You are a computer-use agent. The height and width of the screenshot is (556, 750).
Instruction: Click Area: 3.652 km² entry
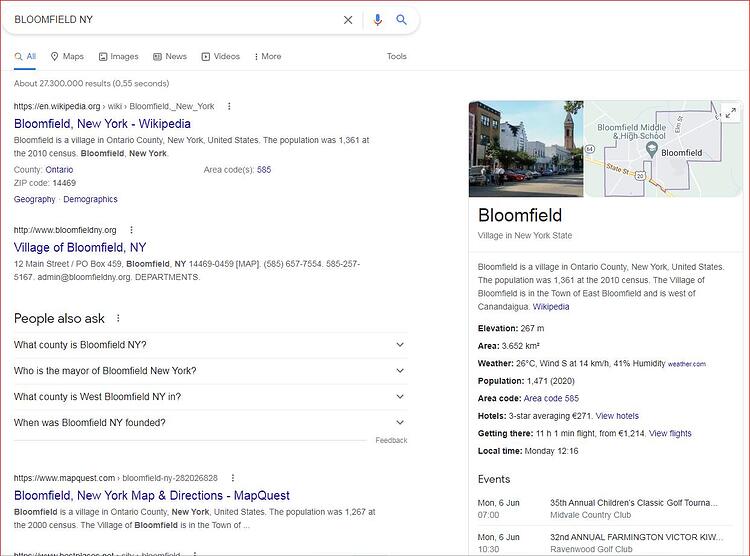tap(508, 346)
